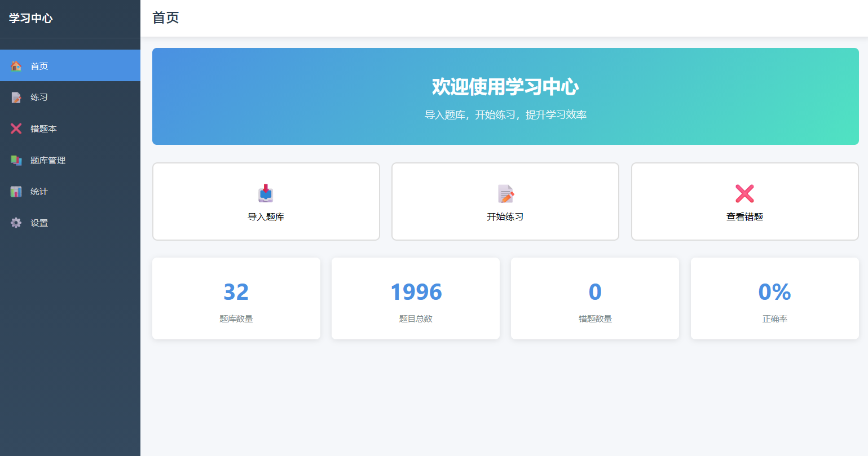This screenshot has height=456, width=868.
Task: Click the import tray icon above 导入题库
Action: pyautogui.click(x=266, y=193)
